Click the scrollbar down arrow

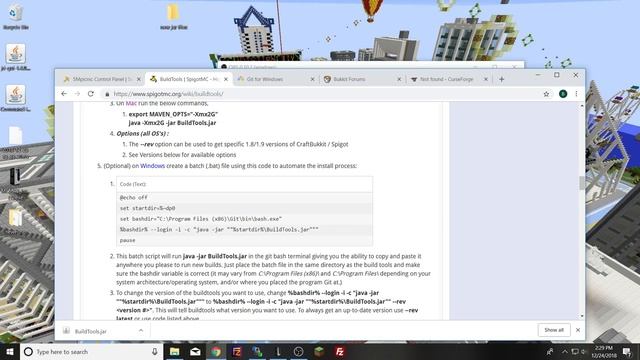pos(582,316)
